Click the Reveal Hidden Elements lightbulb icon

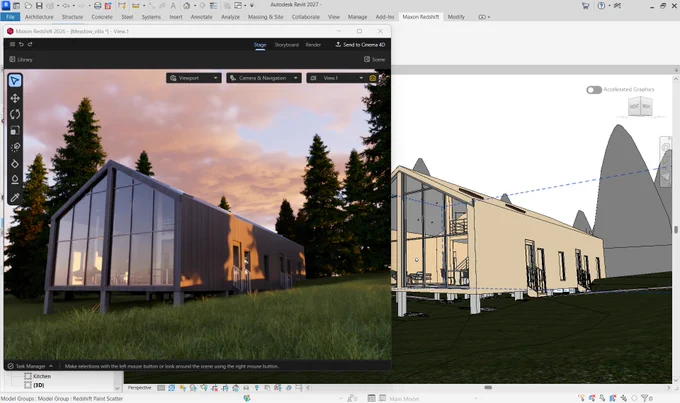pos(256,388)
